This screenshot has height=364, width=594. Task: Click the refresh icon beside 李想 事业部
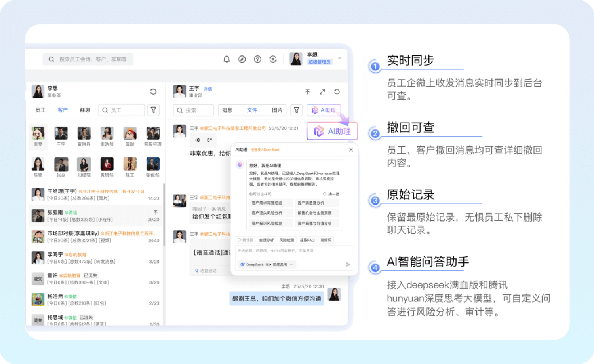click(153, 92)
